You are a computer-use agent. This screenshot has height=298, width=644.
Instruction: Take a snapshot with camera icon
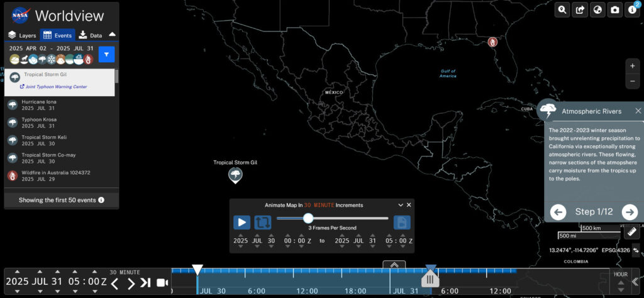[615, 10]
